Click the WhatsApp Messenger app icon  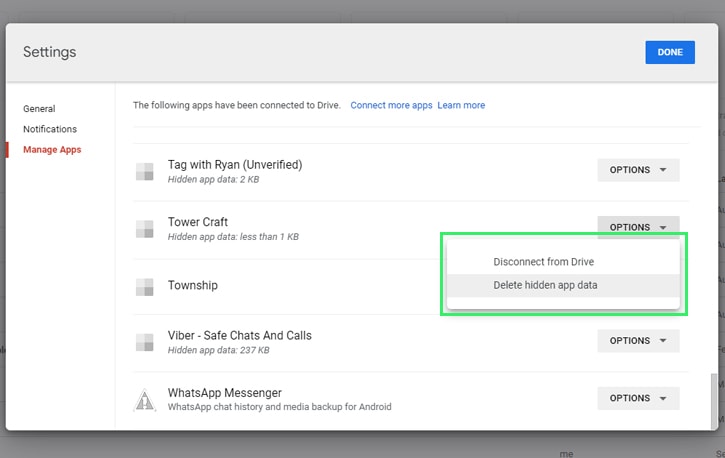tap(144, 400)
